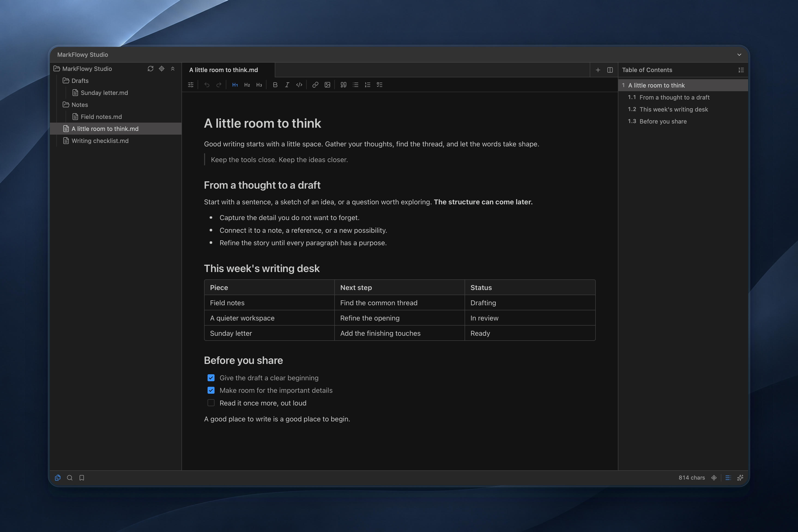Open bookmarks in the bottom bar

click(x=82, y=478)
